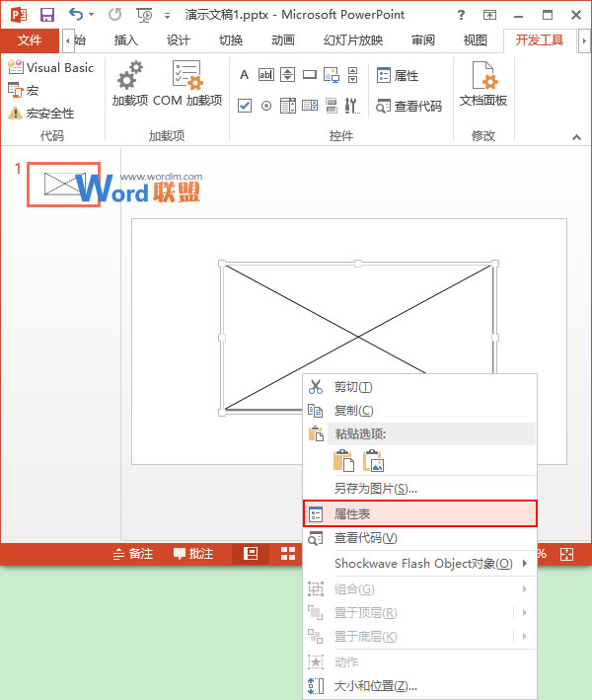Insert a Check Box control
This screenshot has width=592, height=700.
245,106
